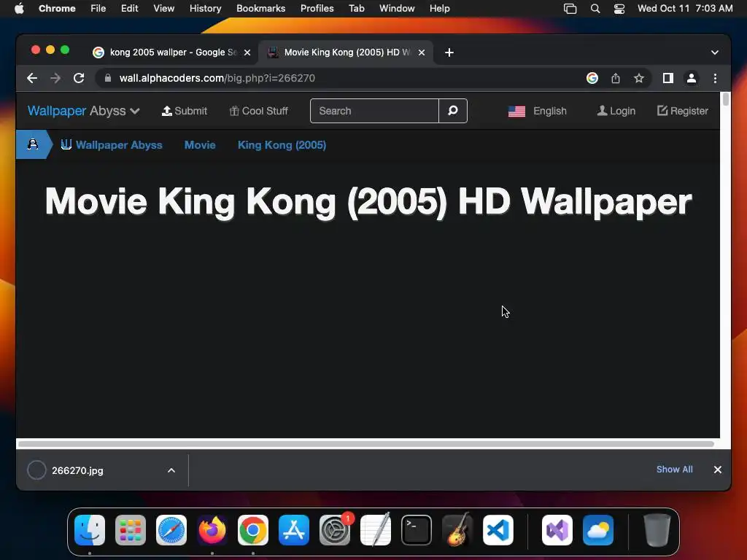The image size is (747, 560).
Task: Click the Register link
Action: [x=683, y=111]
